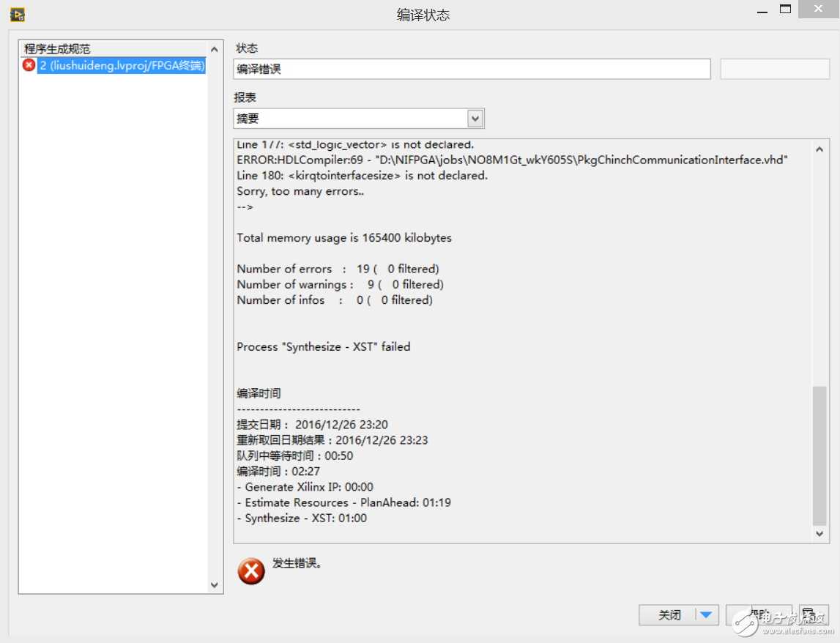Click the 编译时间：02:27 line
The height and width of the screenshot is (643, 840).
pyautogui.click(x=278, y=471)
